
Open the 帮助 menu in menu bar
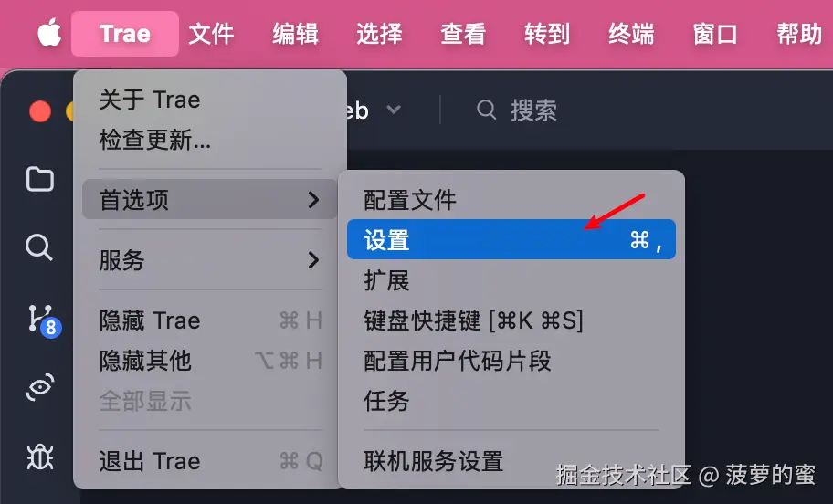pos(799,34)
